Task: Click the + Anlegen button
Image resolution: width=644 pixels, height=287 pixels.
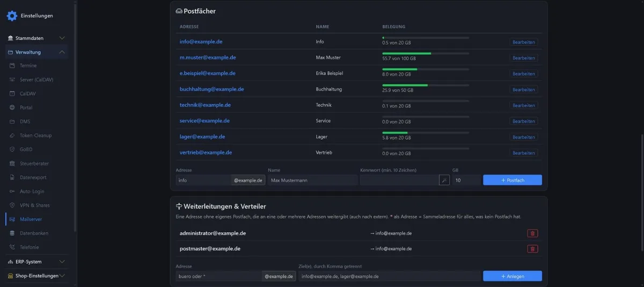Action: [x=513, y=276]
